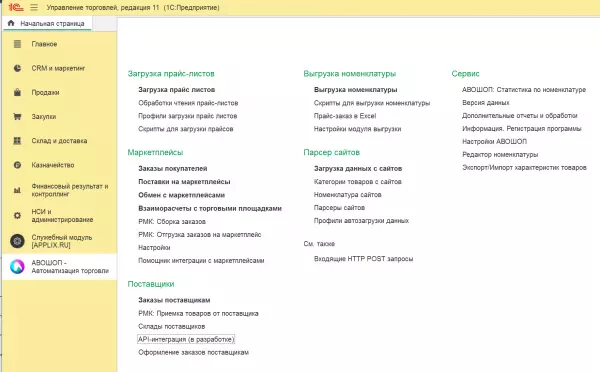This screenshot has width=600, height=372.
Task: Open Загрузка данных с сайтов
Action: [358, 168]
